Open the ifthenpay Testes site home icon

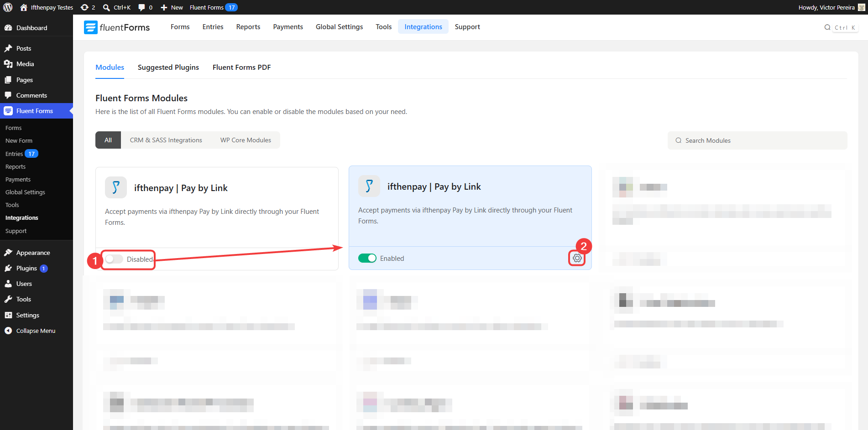[x=24, y=7]
